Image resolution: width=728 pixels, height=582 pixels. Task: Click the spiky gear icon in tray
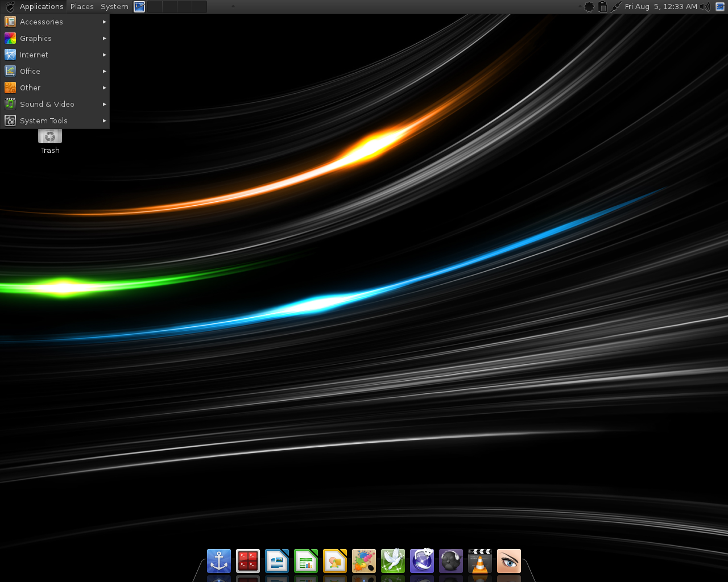pos(589,7)
